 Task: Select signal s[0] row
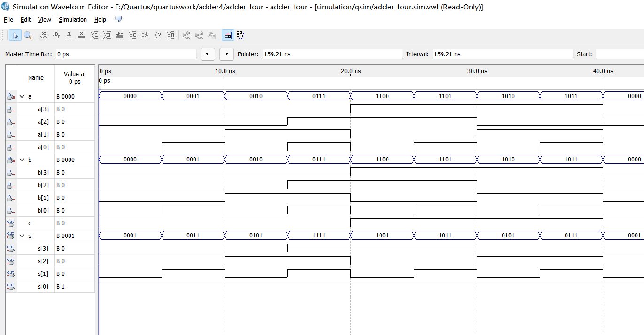pyautogui.click(x=50, y=286)
